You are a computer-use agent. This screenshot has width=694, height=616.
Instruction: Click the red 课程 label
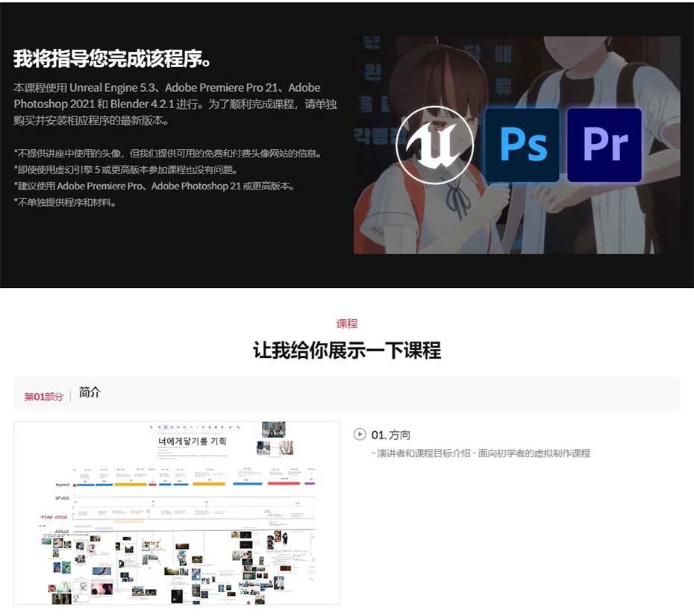pos(346,324)
